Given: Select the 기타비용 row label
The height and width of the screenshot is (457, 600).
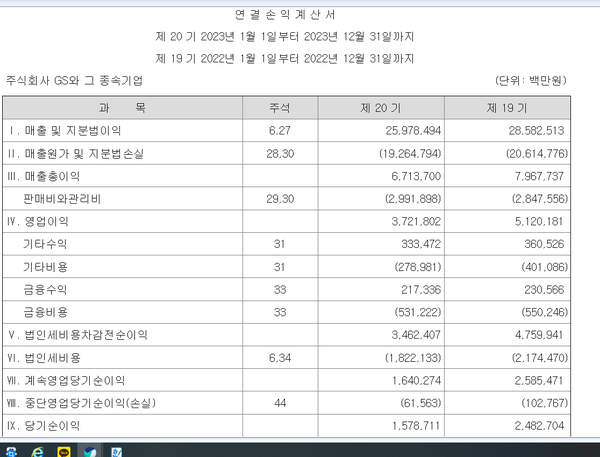Looking at the screenshot, I should point(45,267).
